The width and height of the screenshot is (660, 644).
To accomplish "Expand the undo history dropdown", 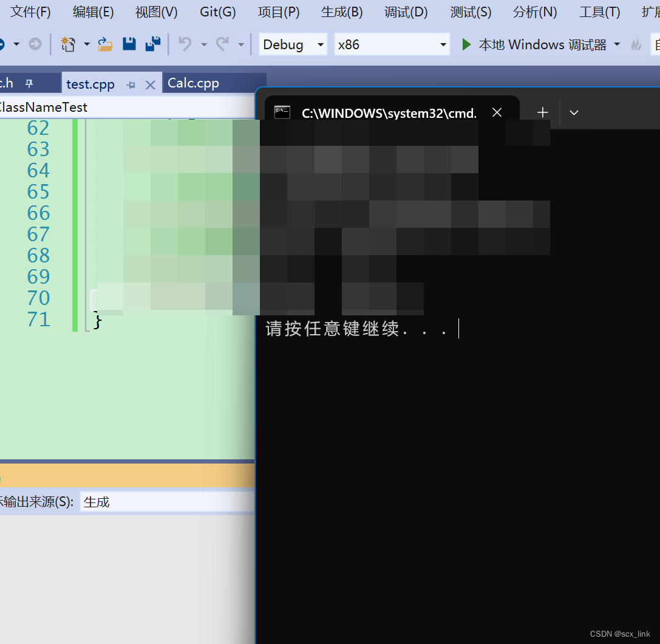I will (x=204, y=44).
